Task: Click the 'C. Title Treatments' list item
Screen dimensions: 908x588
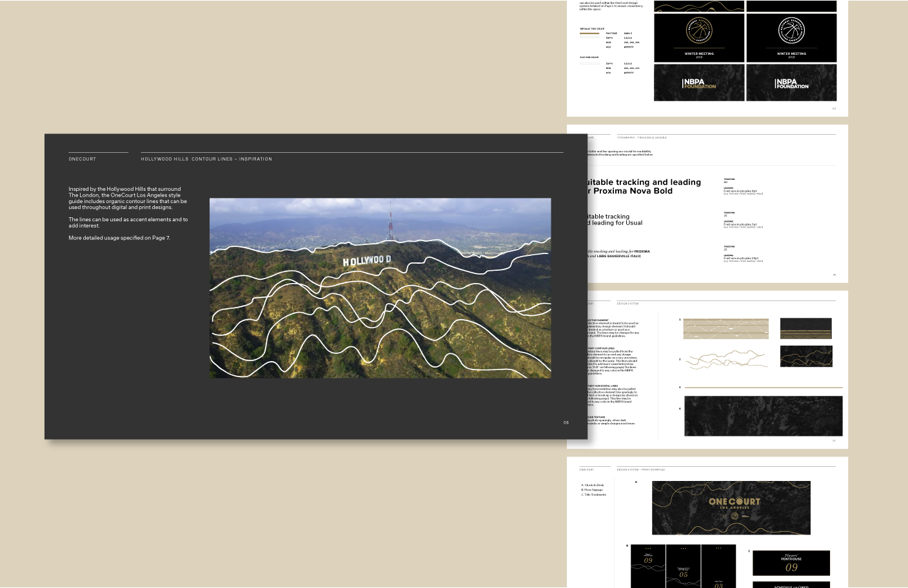Action: click(594, 495)
